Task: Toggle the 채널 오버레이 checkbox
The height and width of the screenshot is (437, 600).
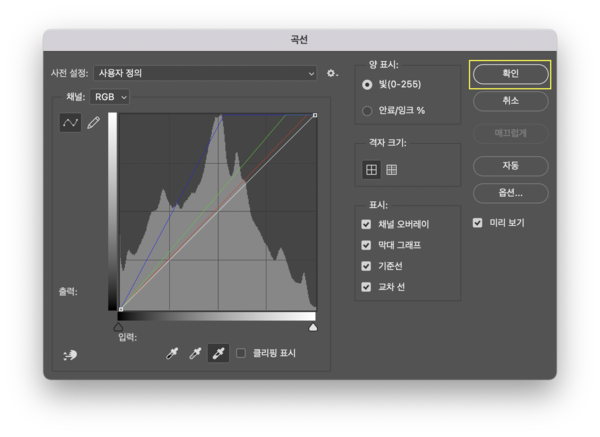Action: 366,224
